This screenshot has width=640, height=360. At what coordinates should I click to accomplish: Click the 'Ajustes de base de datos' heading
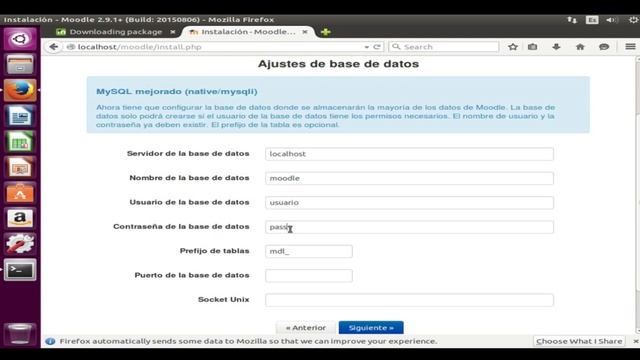point(338,64)
